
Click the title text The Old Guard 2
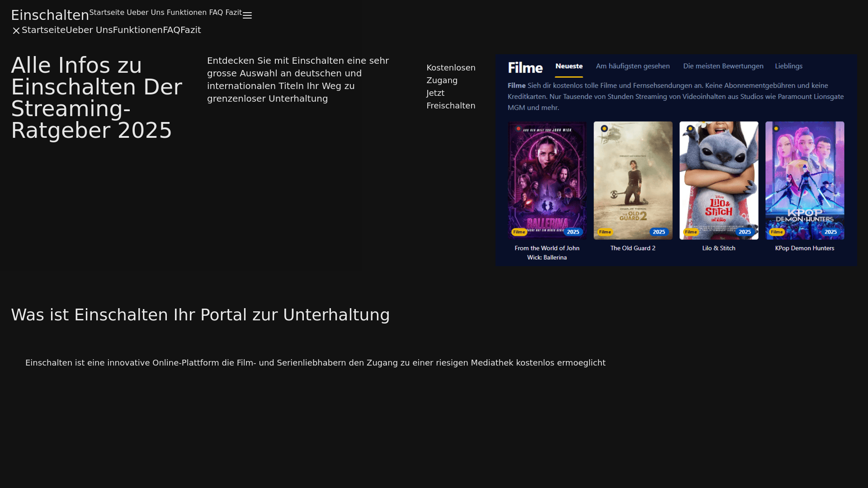[633, 248]
